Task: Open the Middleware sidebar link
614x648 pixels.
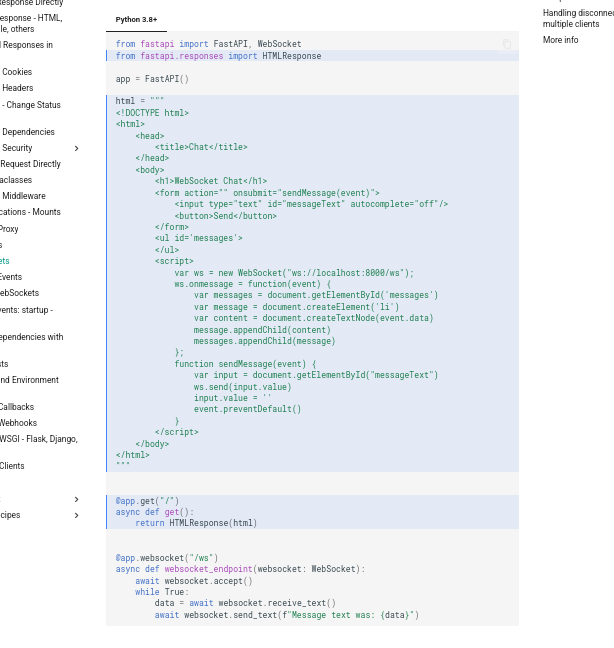Action: tap(24, 196)
